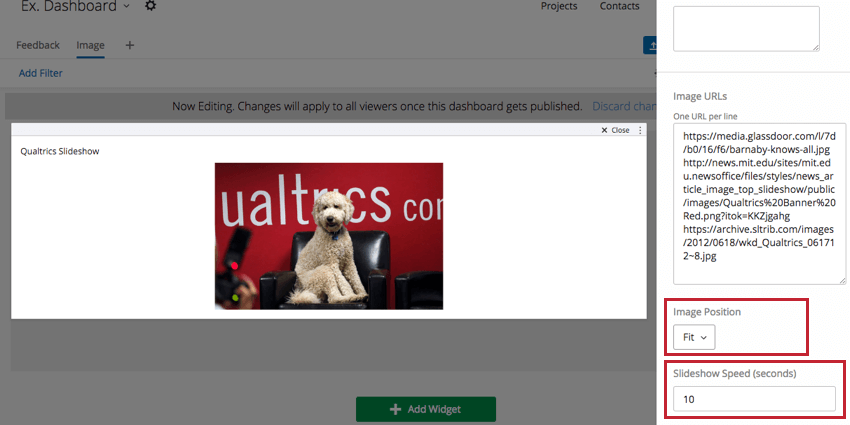Click the blue export button beside tabs
The image size is (850, 425).
coord(649,46)
